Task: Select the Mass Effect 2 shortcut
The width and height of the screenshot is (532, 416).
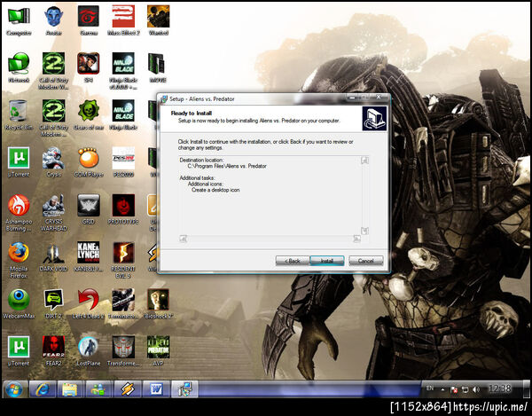Action: point(123,21)
